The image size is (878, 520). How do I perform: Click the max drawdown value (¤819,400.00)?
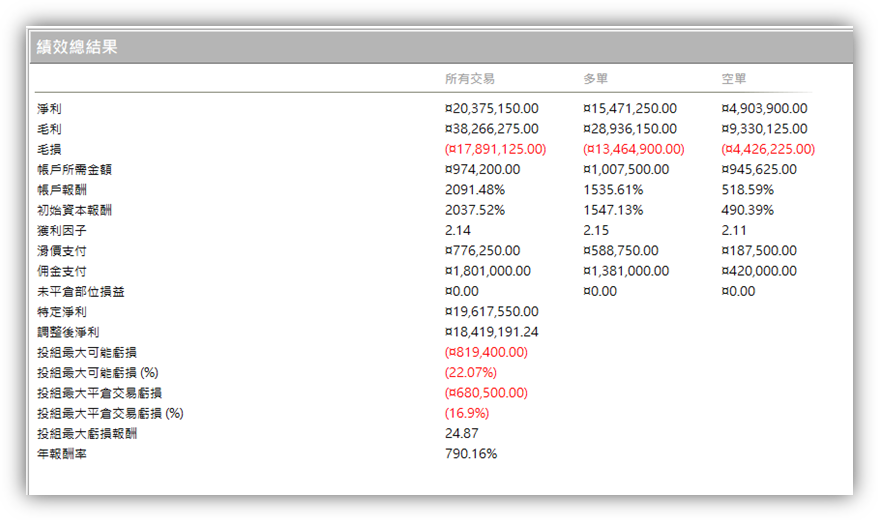click(486, 353)
